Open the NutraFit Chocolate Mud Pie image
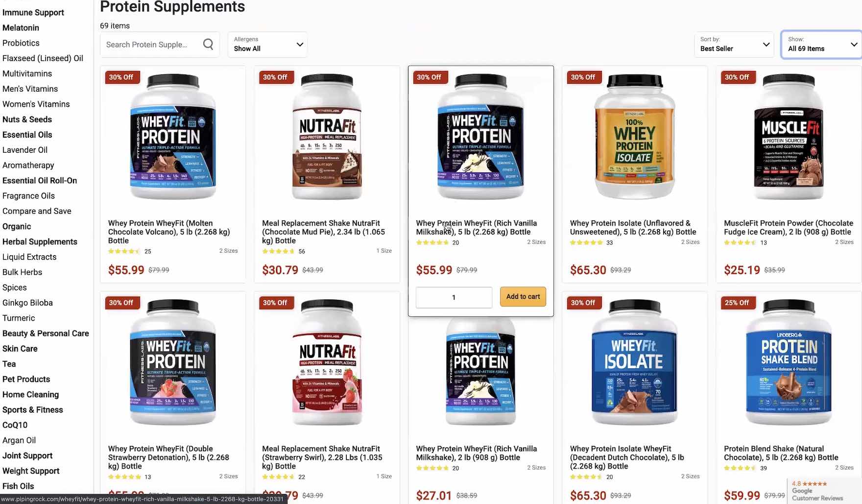This screenshot has height=504, width=862. (327, 137)
